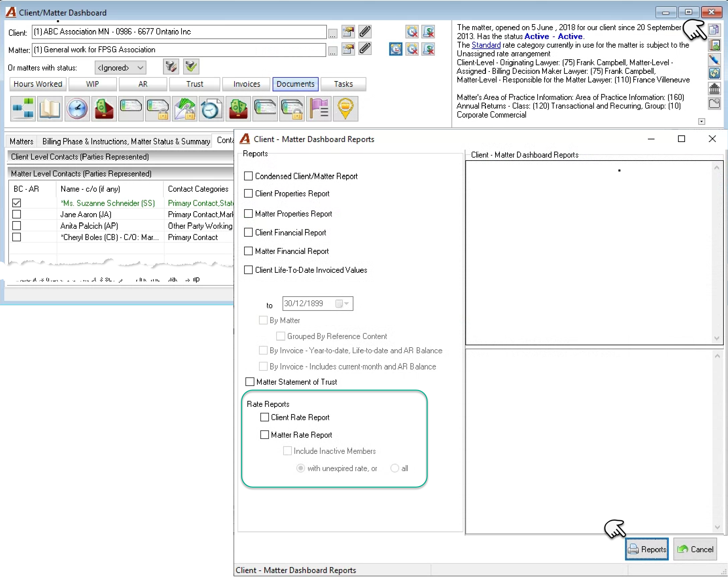The width and height of the screenshot is (728, 577).
Task: Switch to the Hours Worked tab
Action: point(38,84)
